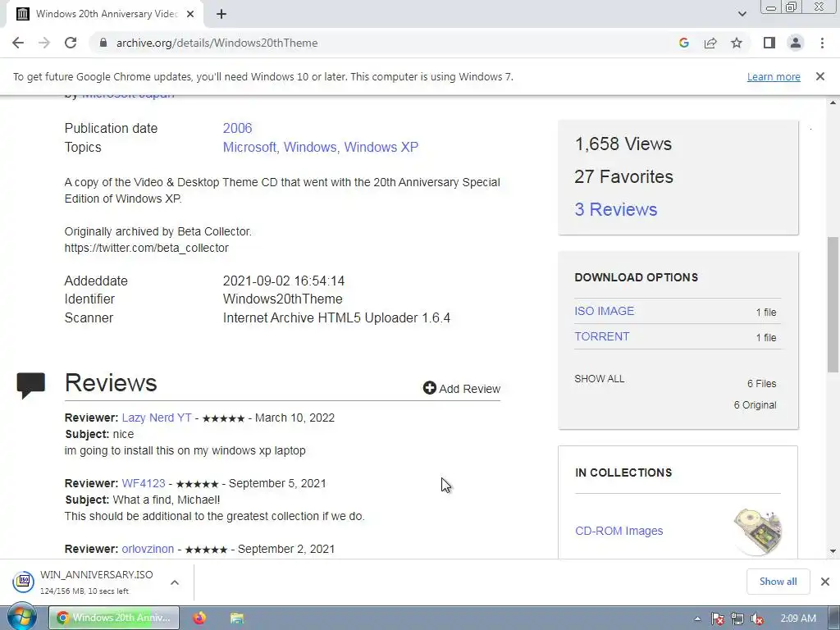The height and width of the screenshot is (630, 840).
Task: Click the scrollbar down arrow
Action: coord(833,551)
